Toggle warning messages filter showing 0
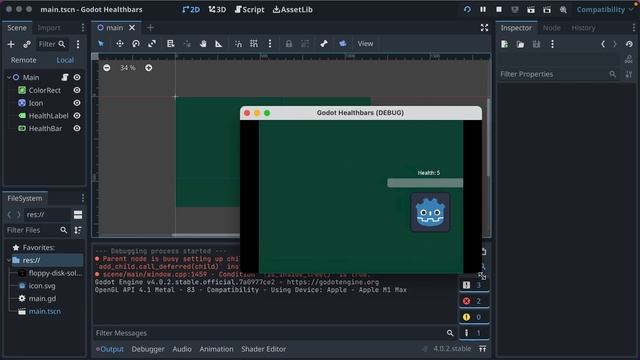The width and height of the screenshot is (640, 360). pos(473,317)
